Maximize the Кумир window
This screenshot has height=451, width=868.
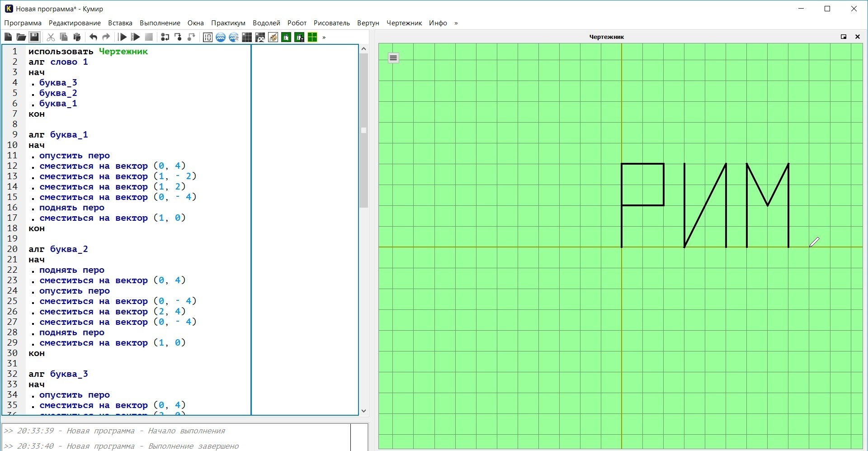[x=827, y=9]
